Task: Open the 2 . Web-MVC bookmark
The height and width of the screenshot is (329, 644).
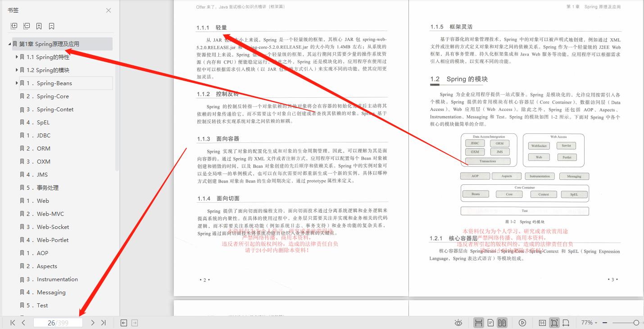Action: click(45, 214)
